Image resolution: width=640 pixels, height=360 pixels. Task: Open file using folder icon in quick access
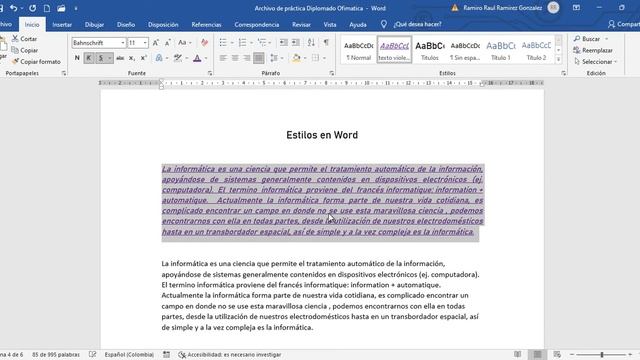(x=61, y=8)
